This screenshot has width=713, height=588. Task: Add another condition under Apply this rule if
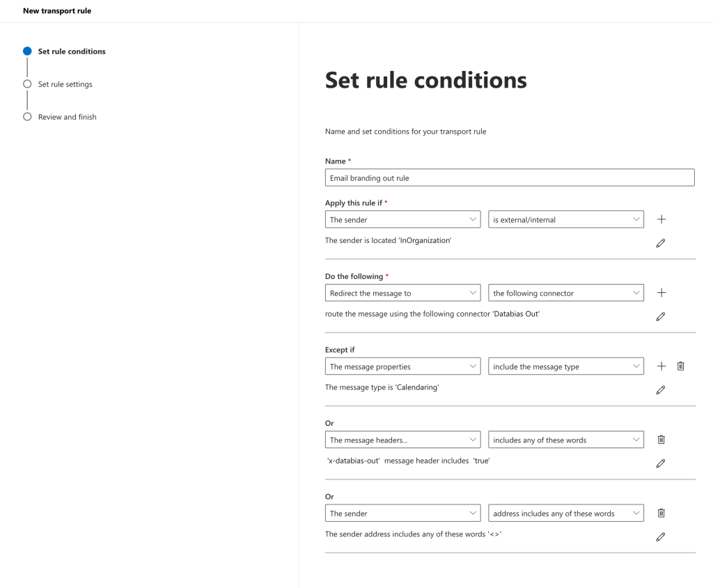[661, 219]
